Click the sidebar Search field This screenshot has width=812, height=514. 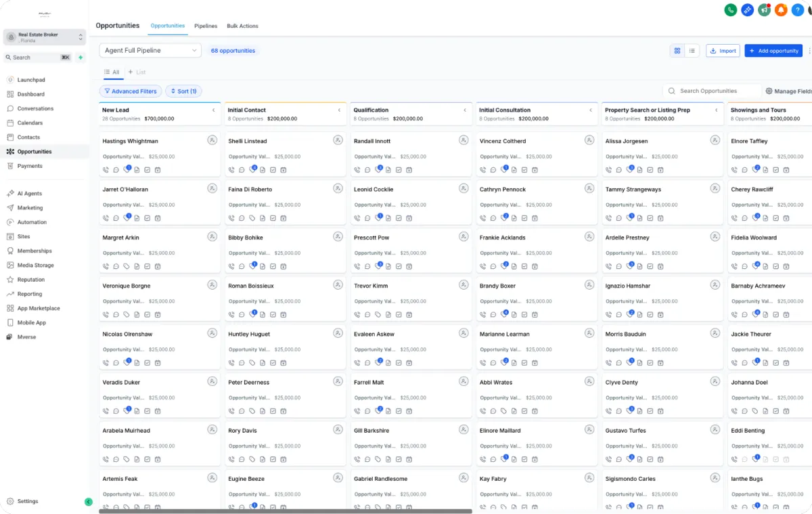coord(39,58)
